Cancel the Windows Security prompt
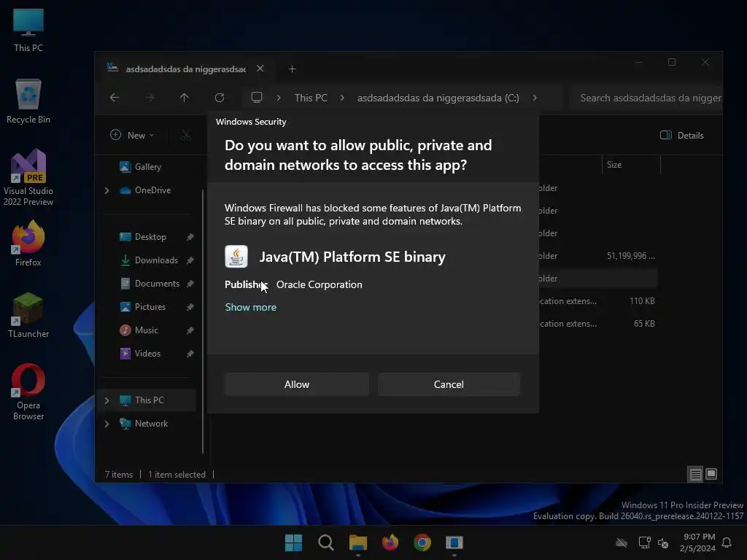 click(x=449, y=384)
